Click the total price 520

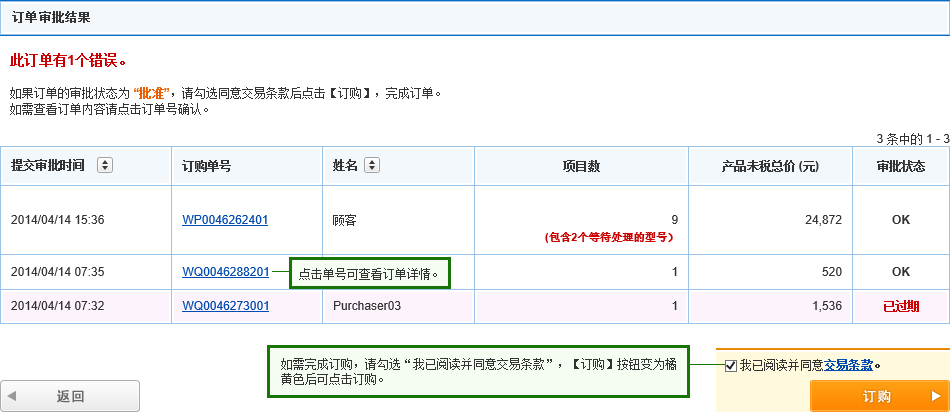pyautogui.click(x=832, y=272)
